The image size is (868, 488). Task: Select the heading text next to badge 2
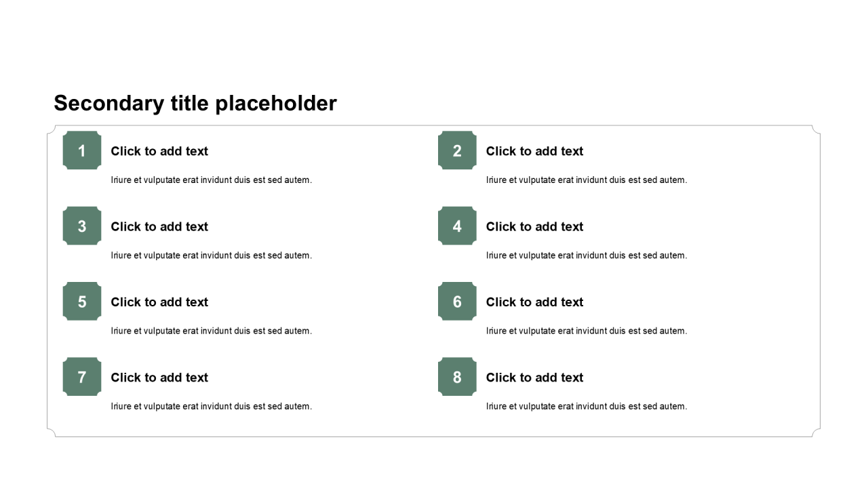pyautogui.click(x=534, y=151)
